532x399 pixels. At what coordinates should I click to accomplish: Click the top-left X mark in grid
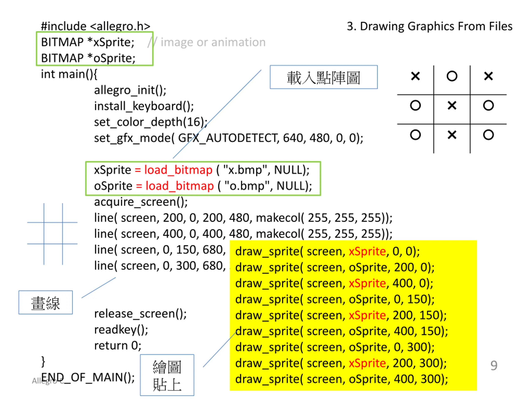(415, 76)
